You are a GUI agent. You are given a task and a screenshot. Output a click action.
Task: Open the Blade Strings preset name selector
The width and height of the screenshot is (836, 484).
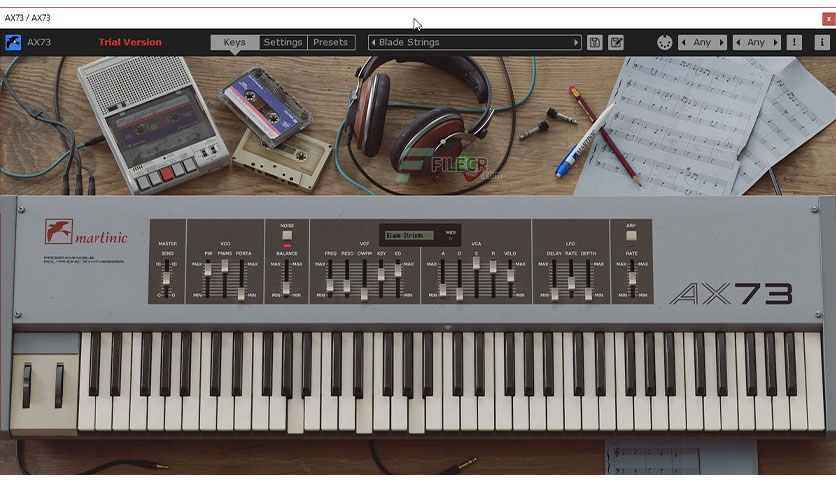pos(475,42)
